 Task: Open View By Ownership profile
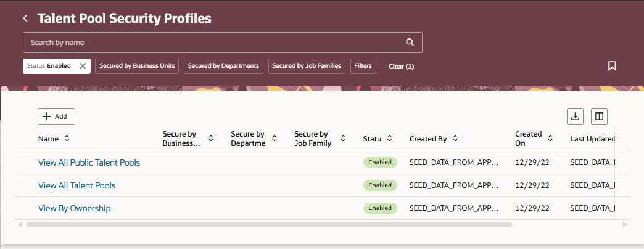[74, 208]
